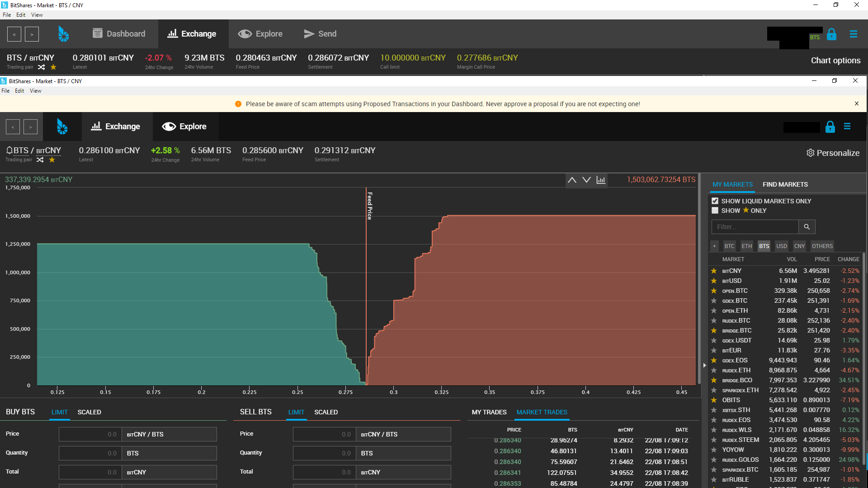Open hamburger menu in rear window
The height and width of the screenshot is (488, 868).
coord(854,34)
